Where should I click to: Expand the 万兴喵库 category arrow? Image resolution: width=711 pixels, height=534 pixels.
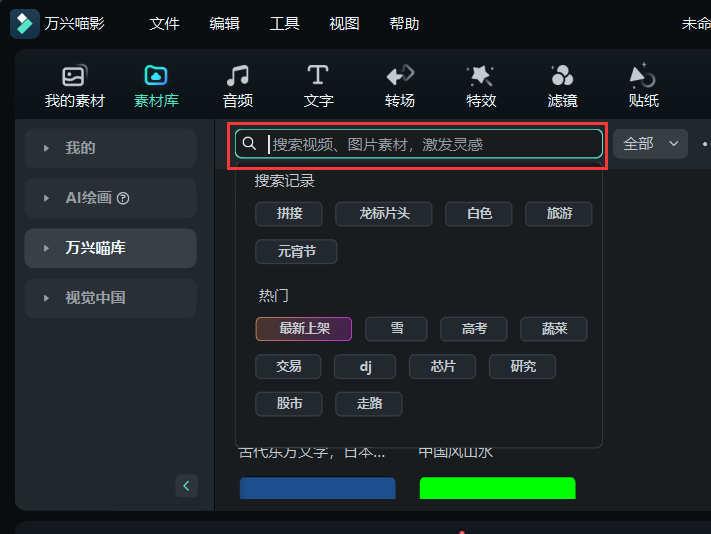coord(46,248)
